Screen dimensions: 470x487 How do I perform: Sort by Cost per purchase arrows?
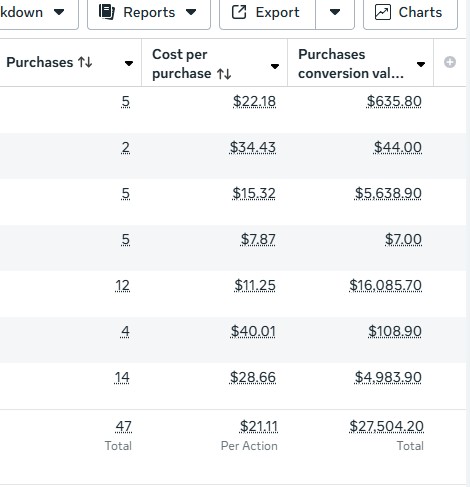[x=224, y=74]
